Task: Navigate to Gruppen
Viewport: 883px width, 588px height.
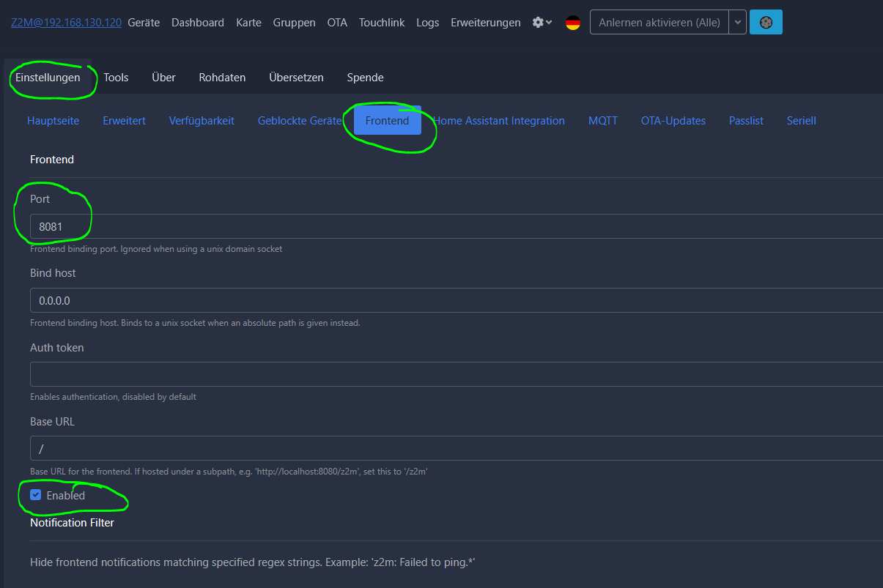Action: point(295,23)
